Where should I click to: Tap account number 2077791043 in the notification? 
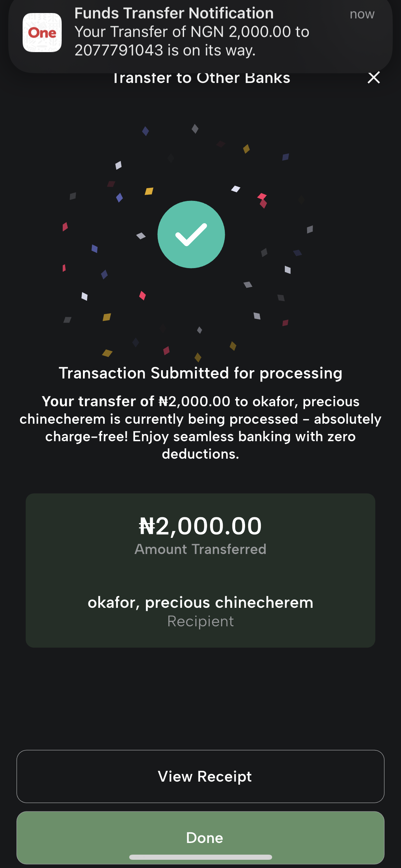point(119,50)
